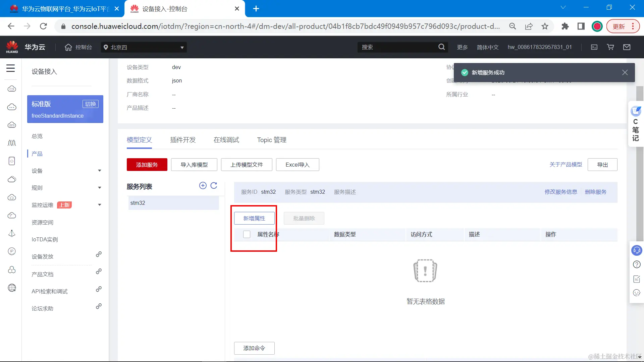Screen dimensions: 644x362
Task: Open the 北京四 region dropdown
Action: pos(144,47)
